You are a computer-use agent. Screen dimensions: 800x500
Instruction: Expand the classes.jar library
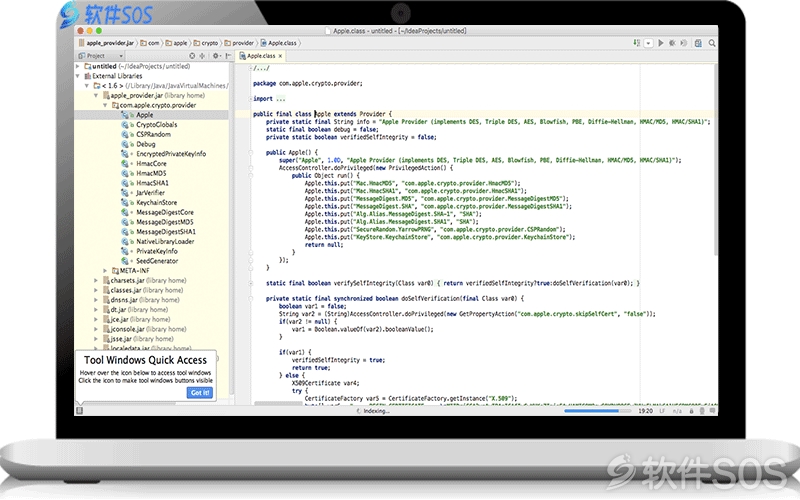[x=96, y=290]
